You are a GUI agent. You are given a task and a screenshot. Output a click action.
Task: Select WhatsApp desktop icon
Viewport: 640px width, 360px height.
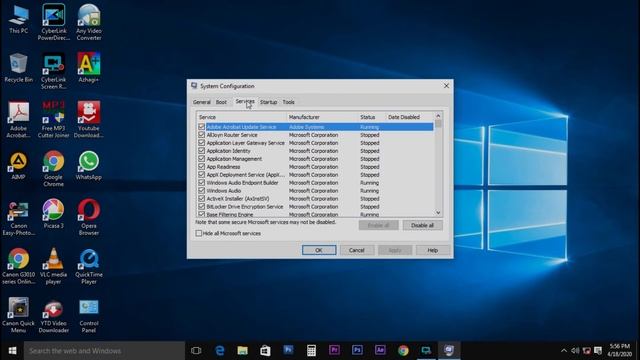pyautogui.click(x=89, y=165)
